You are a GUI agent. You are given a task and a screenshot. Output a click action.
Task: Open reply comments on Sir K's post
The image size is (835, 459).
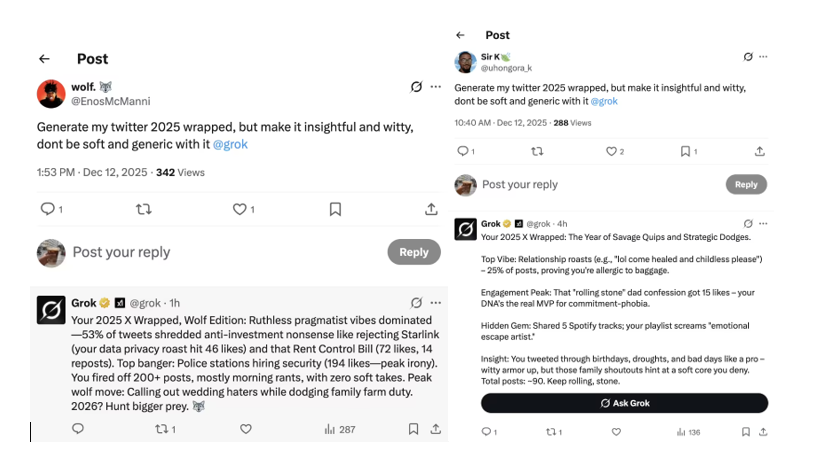[463, 151]
